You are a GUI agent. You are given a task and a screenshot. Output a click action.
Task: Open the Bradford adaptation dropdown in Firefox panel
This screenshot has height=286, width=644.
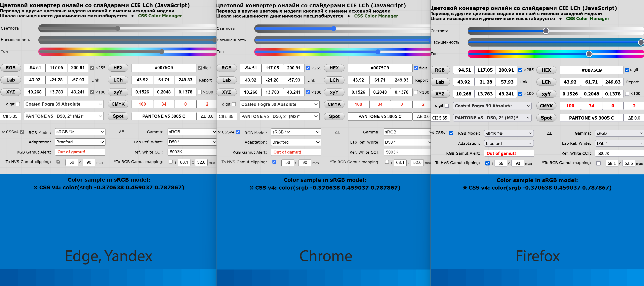[508, 143]
